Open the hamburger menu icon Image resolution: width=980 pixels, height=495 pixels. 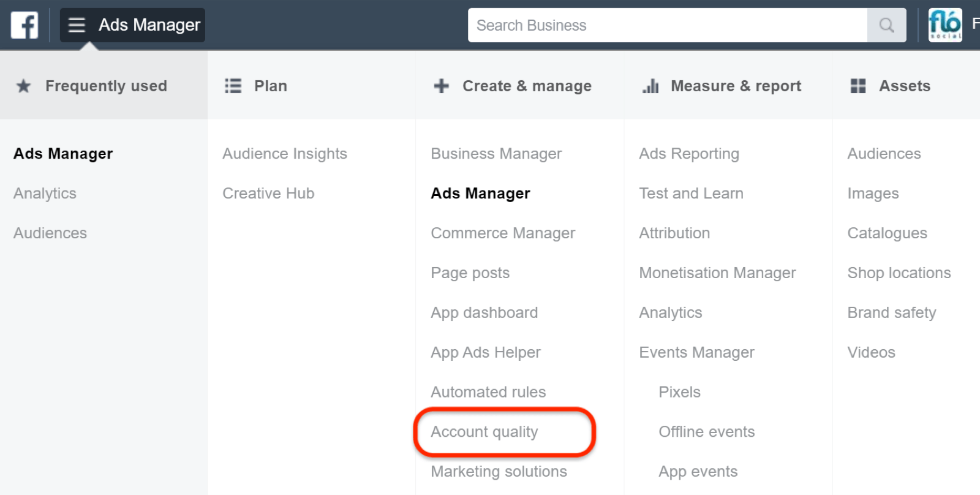coord(77,25)
